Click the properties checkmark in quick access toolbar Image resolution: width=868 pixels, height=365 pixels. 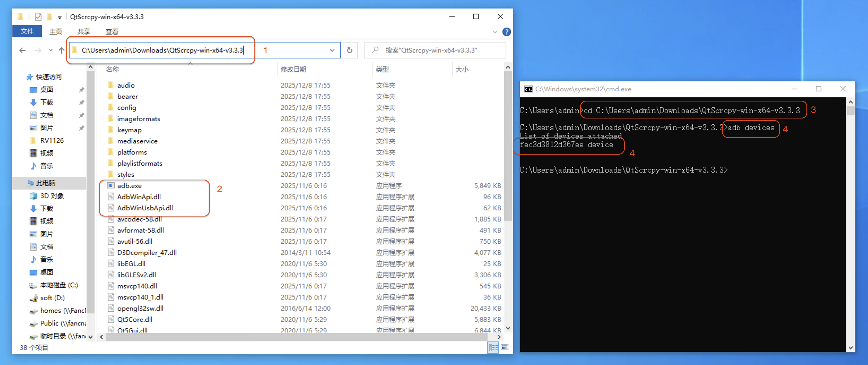[38, 16]
